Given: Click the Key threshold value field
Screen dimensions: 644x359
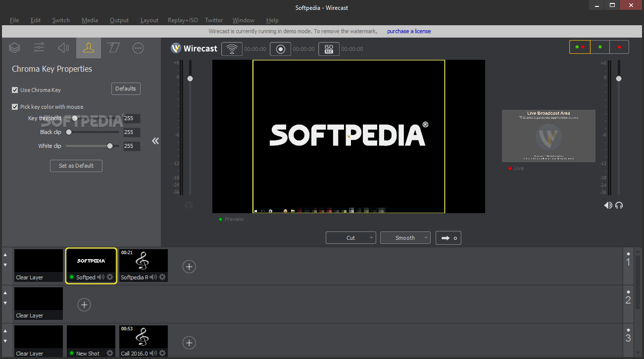Looking at the screenshot, I should (x=132, y=119).
